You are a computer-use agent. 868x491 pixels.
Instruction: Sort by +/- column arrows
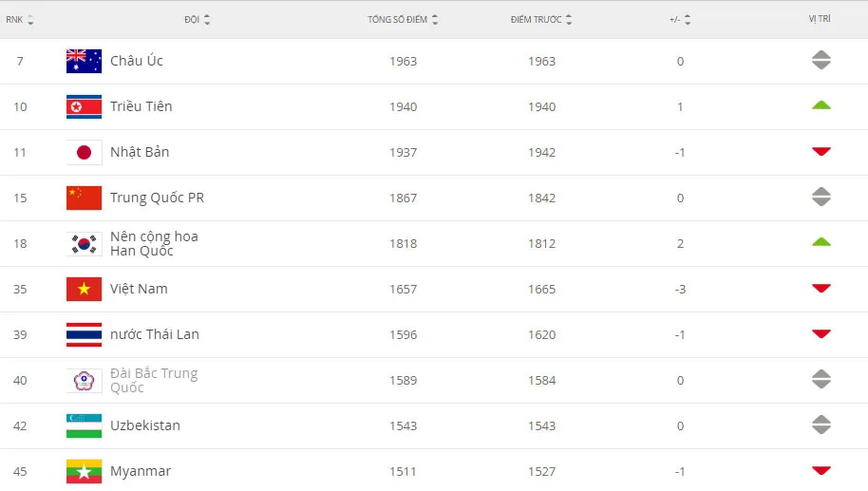pyautogui.click(x=688, y=20)
